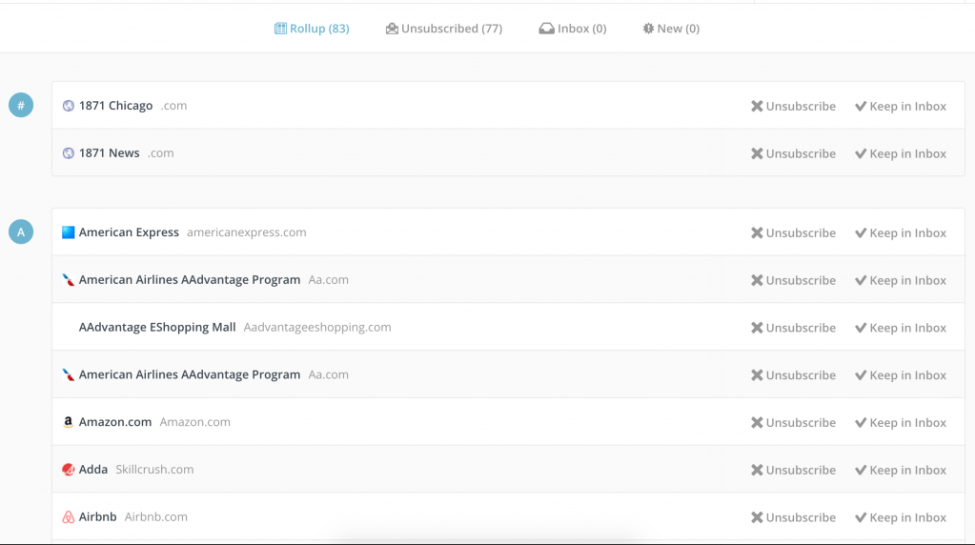
Task: Keep Amazon.com in Inbox
Action: (900, 422)
